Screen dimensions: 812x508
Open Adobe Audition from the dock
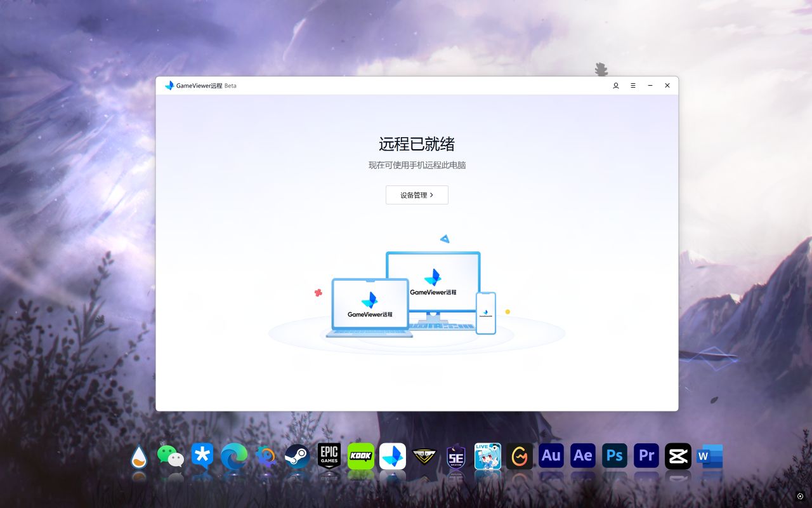tap(551, 456)
